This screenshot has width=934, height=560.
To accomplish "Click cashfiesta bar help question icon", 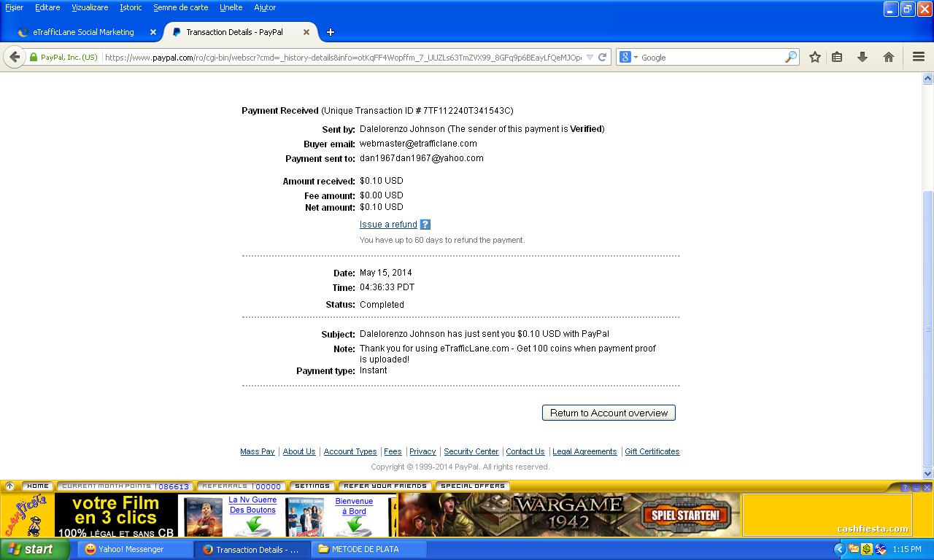I will coord(905,487).
